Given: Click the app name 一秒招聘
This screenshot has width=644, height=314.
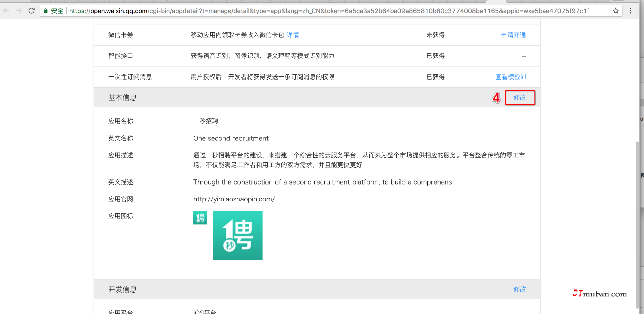Looking at the screenshot, I should (x=206, y=121).
